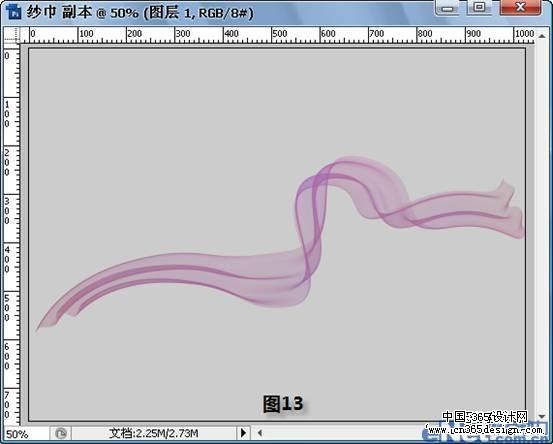Click the round status bar preview icon
The width and height of the screenshot is (553, 444).
coord(61,433)
